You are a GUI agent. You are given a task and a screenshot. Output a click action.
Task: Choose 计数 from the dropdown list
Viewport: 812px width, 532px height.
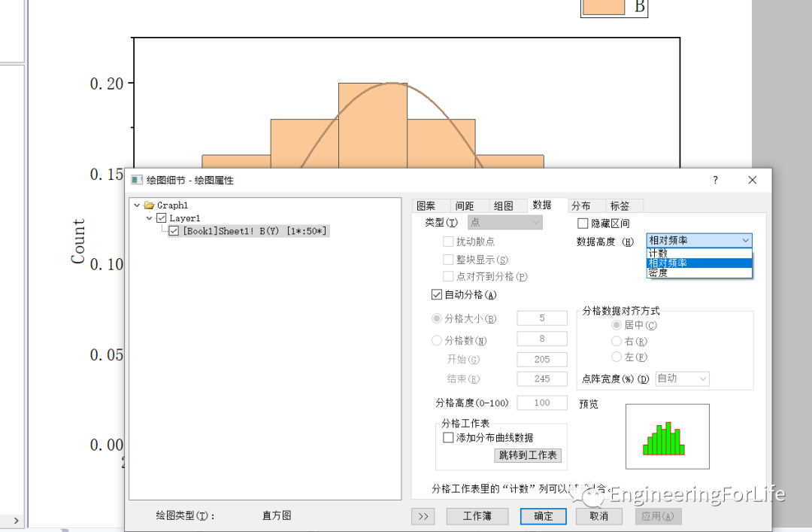click(x=699, y=253)
